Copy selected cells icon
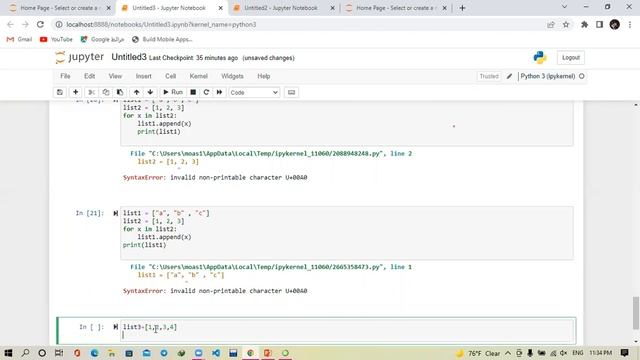 pos(106,92)
